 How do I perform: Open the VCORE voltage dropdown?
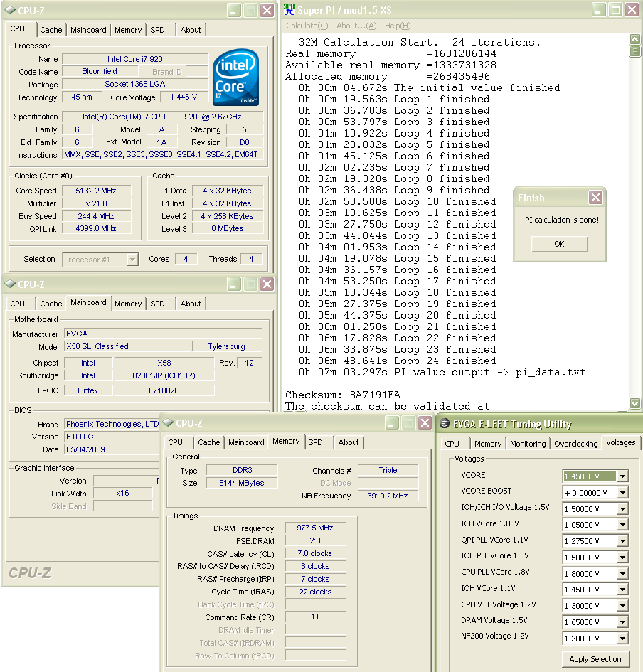[622, 476]
